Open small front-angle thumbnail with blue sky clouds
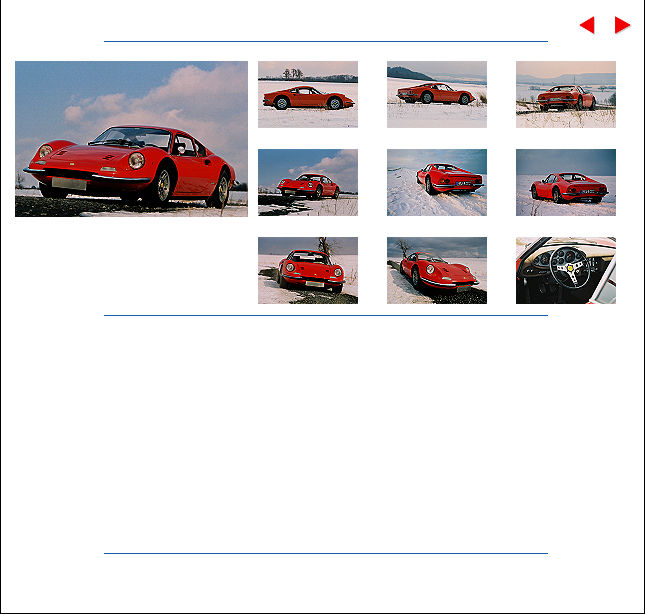This screenshot has width=645, height=614. [x=308, y=183]
